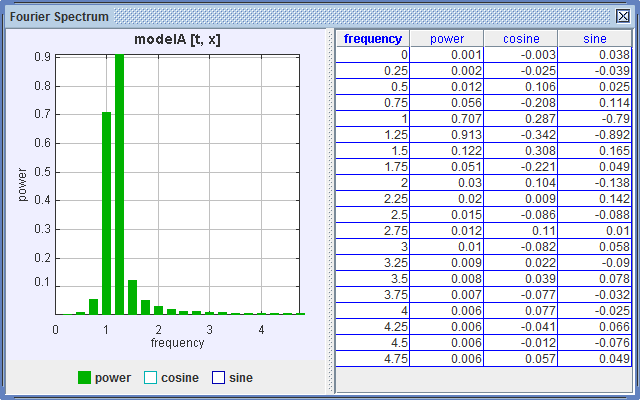Screen dimensions: 640x400
Task: Select the power cell showing 0.707
Action: [x=447, y=118]
